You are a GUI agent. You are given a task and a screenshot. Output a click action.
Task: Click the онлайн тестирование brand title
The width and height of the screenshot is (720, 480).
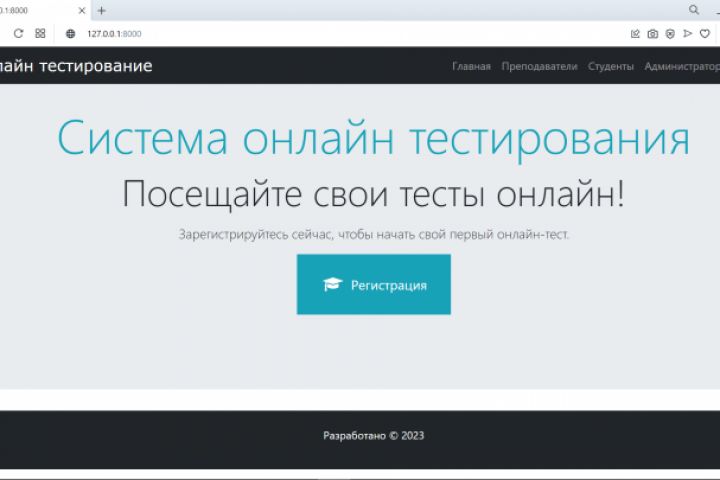point(76,66)
